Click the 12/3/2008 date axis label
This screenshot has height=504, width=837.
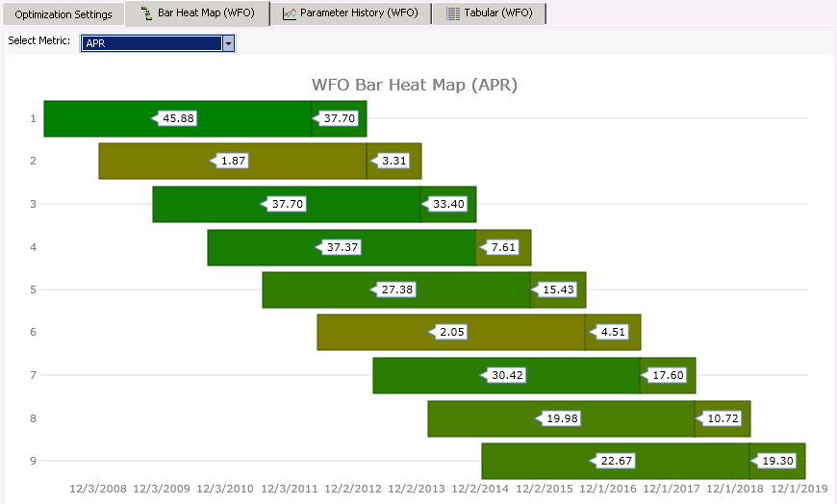click(98, 489)
